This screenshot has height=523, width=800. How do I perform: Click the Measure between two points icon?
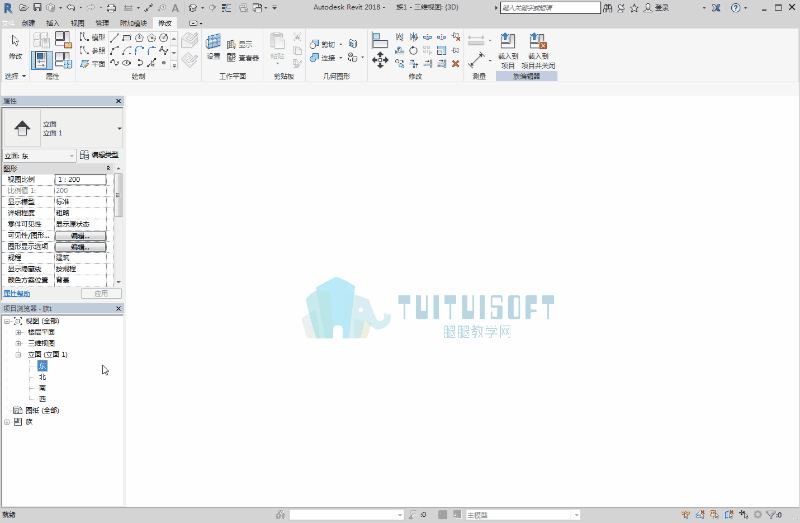[476, 60]
